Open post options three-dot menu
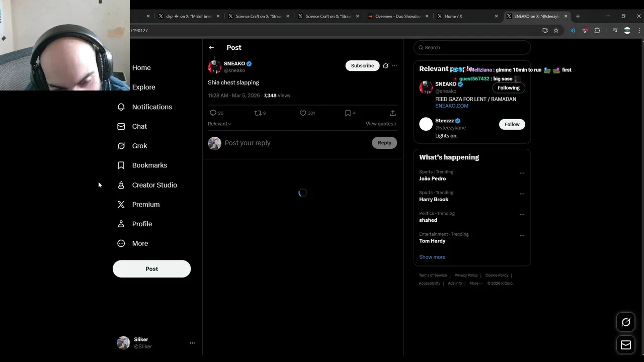Image resolution: width=644 pixels, height=362 pixels. pos(394,66)
